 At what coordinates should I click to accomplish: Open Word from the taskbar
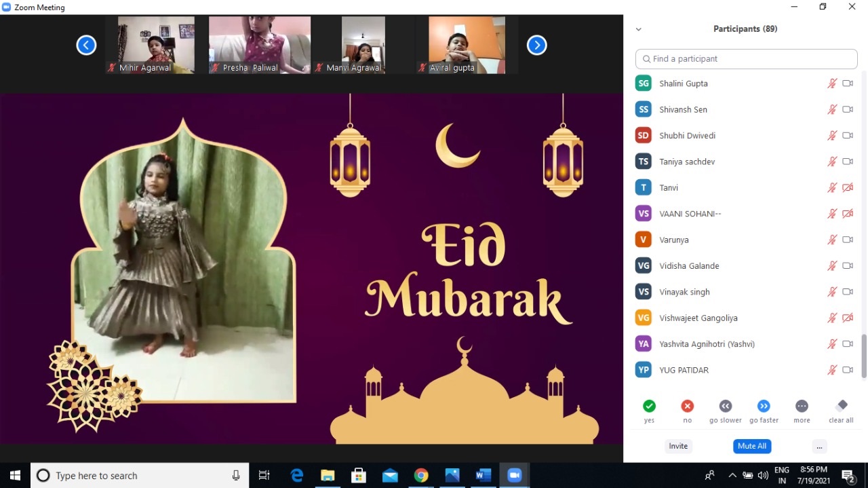[x=483, y=475]
